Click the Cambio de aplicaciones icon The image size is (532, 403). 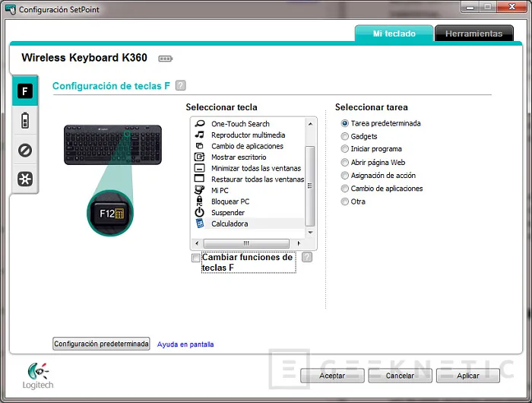(199, 146)
